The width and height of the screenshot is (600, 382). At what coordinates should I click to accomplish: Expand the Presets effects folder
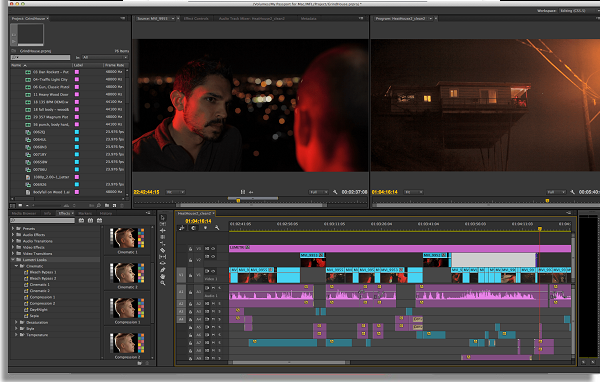point(13,228)
